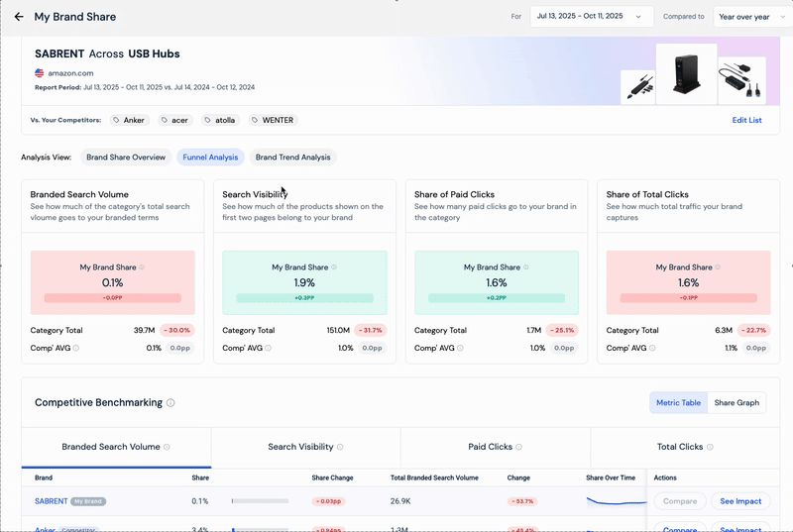Click See Impact in SABRENT row

pyautogui.click(x=740, y=501)
